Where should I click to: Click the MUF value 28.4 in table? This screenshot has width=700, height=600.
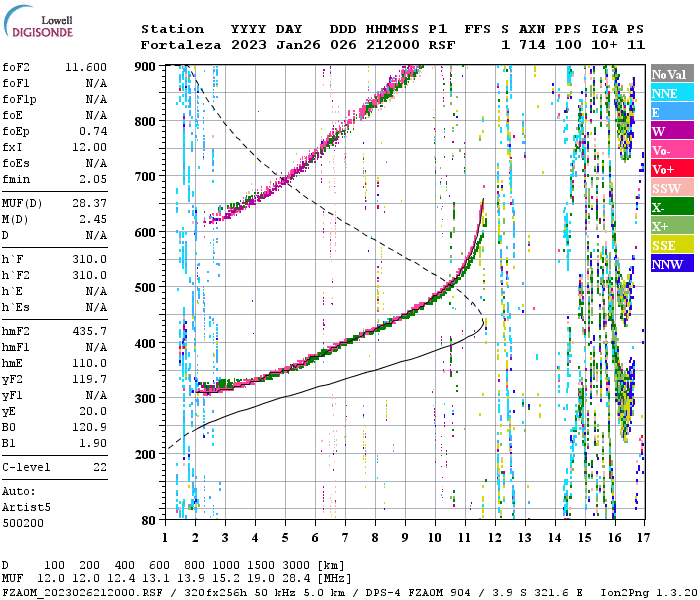coord(296,579)
